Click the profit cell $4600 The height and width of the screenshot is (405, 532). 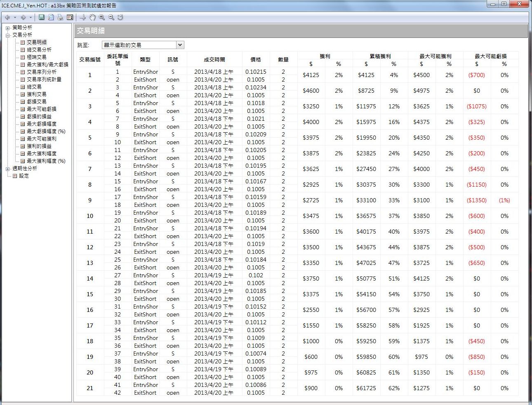(311, 91)
